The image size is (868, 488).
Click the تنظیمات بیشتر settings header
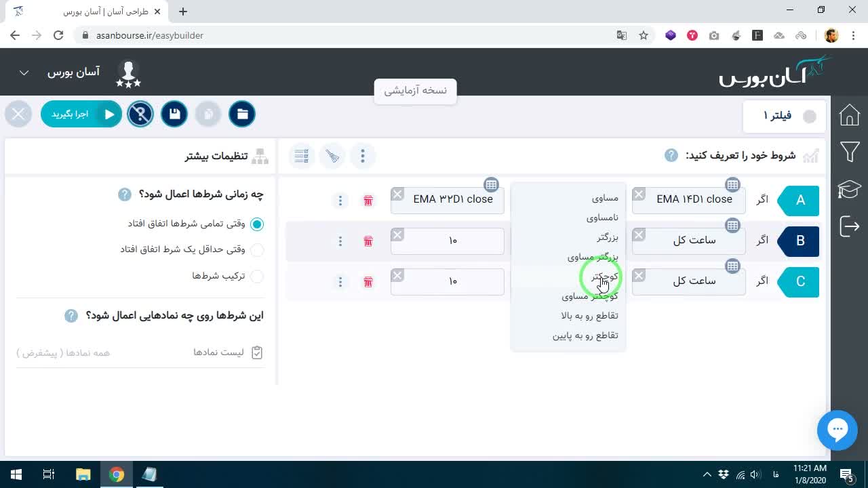coord(226,157)
